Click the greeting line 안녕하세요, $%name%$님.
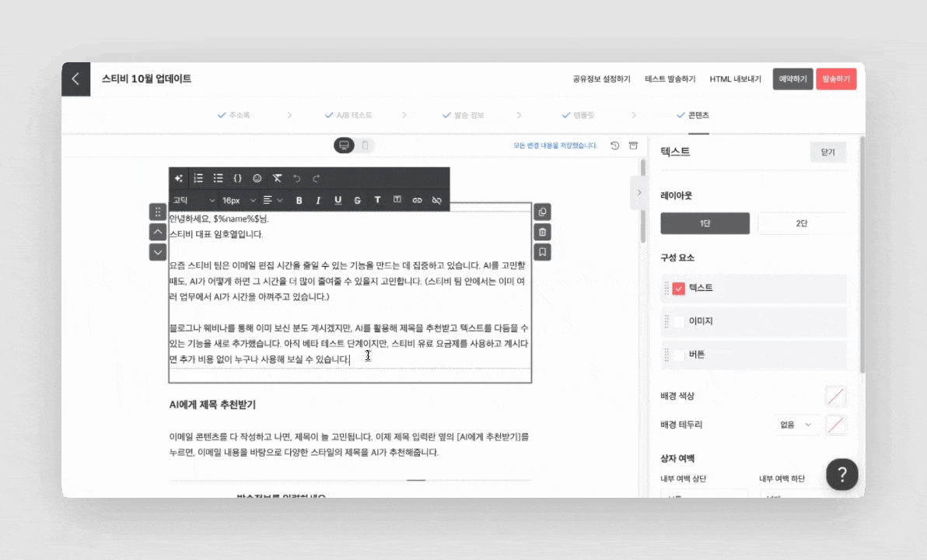Viewport: 927px width, 560px height. [219, 219]
